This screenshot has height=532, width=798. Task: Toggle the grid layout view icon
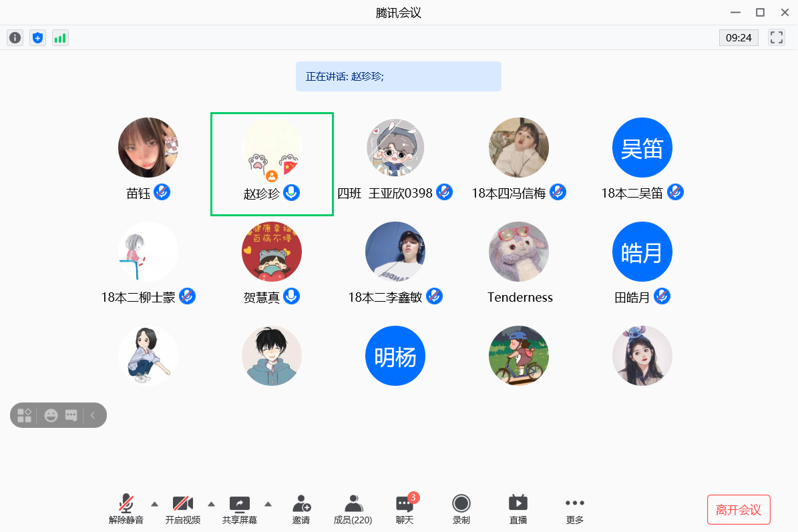tap(24, 415)
